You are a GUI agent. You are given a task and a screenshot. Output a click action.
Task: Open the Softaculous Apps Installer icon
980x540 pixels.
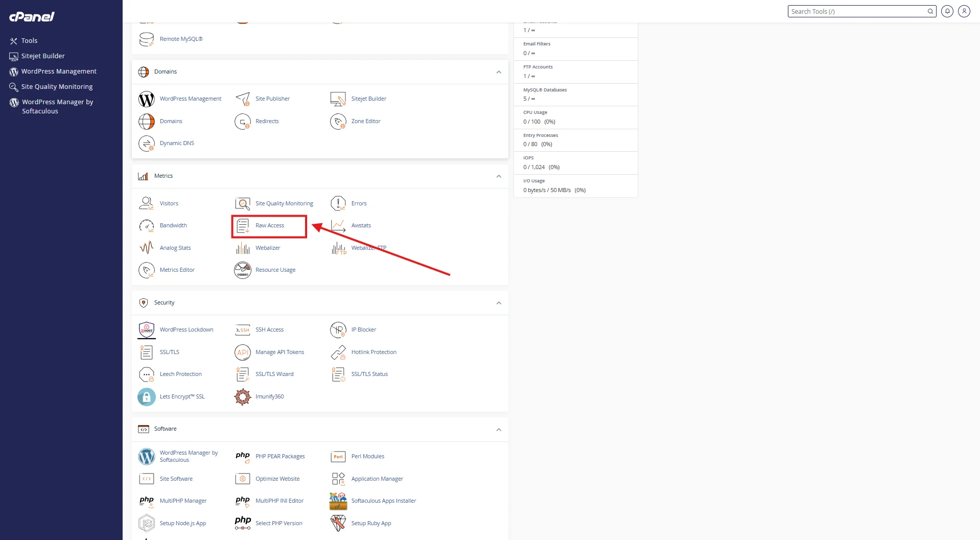pyautogui.click(x=338, y=501)
